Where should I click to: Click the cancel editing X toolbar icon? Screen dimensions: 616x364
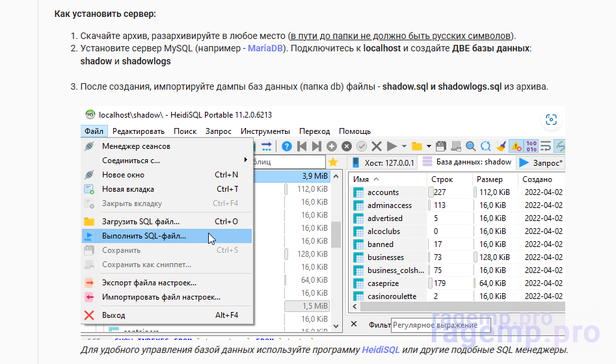tap(377, 146)
